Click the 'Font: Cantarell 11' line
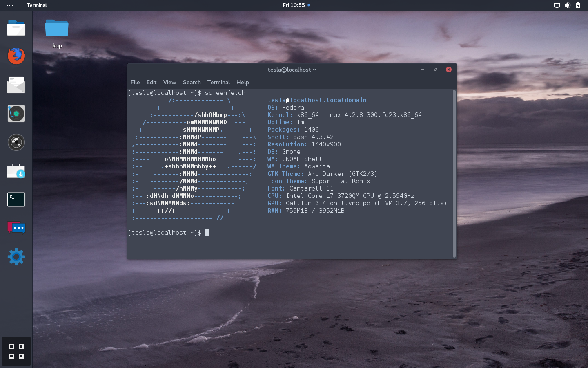This screenshot has width=588, height=368. (301, 188)
